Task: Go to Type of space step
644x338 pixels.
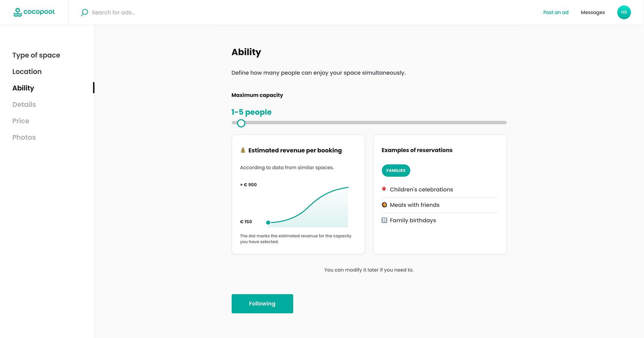Action: pyautogui.click(x=36, y=55)
